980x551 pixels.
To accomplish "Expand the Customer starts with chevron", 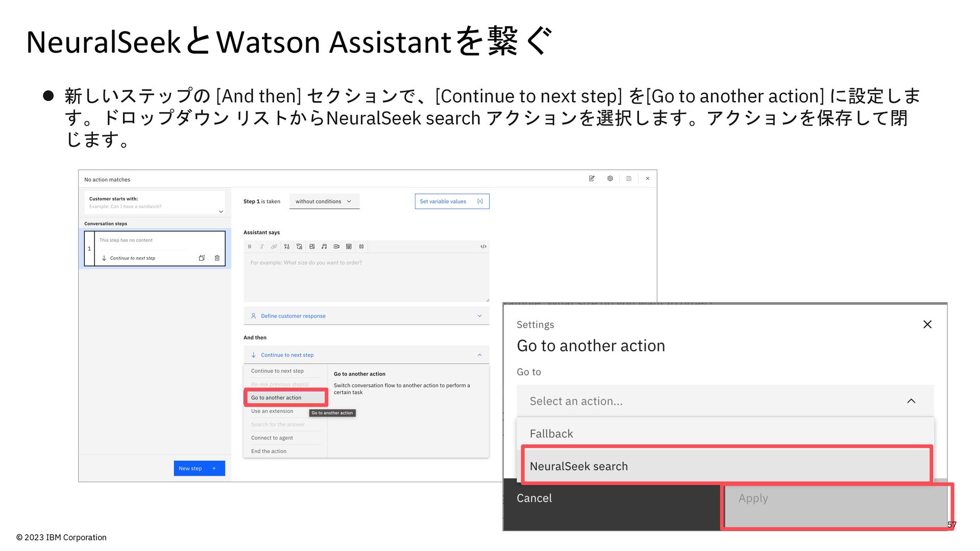I will [221, 212].
